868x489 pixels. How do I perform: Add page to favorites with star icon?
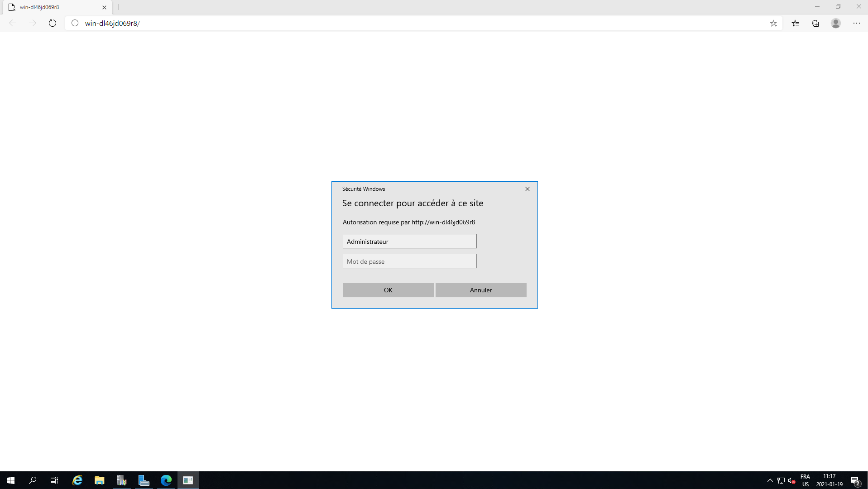click(x=773, y=23)
